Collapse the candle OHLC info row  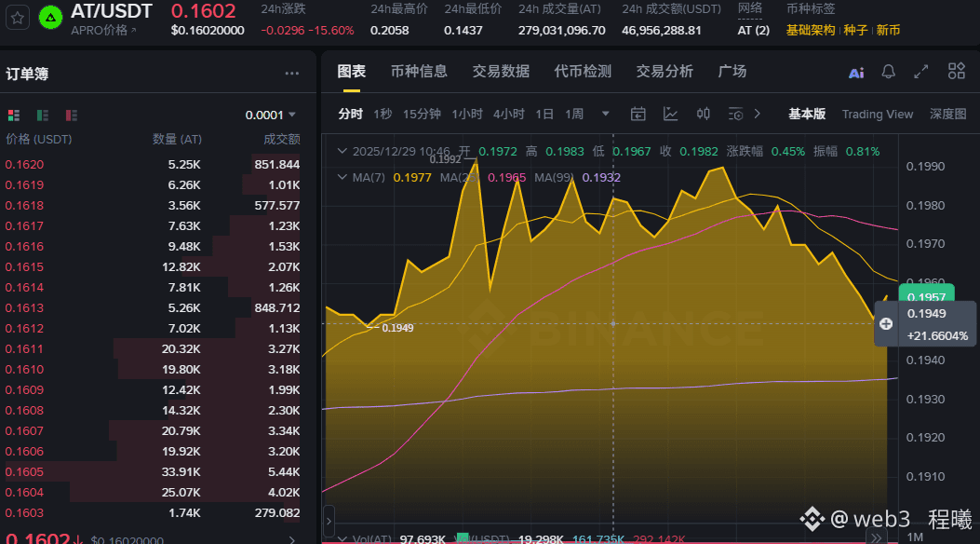(x=342, y=151)
